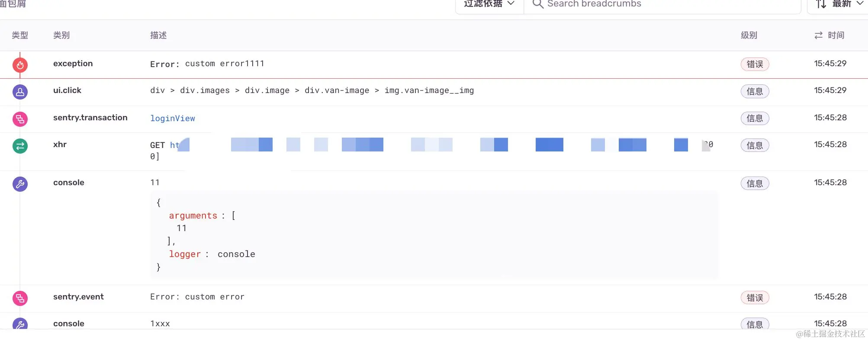Click the sort arrows icon near 最新
The image size is (868, 341).
point(821,4)
